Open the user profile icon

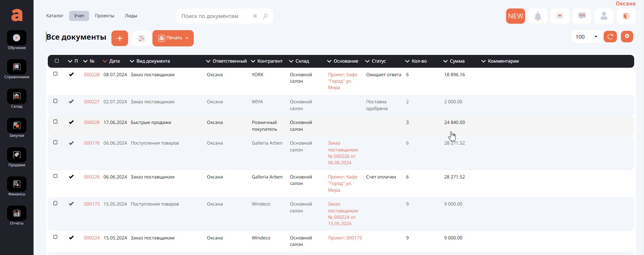[x=604, y=16]
